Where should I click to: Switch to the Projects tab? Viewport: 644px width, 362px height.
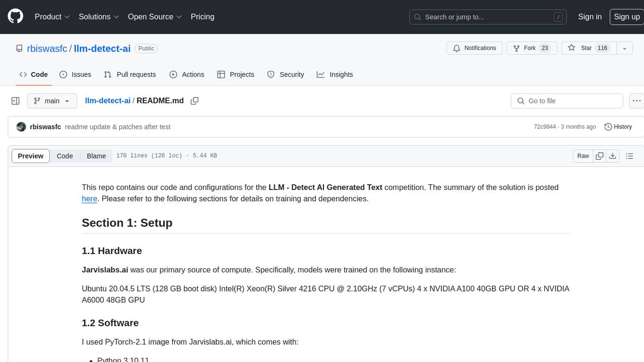[x=235, y=74]
